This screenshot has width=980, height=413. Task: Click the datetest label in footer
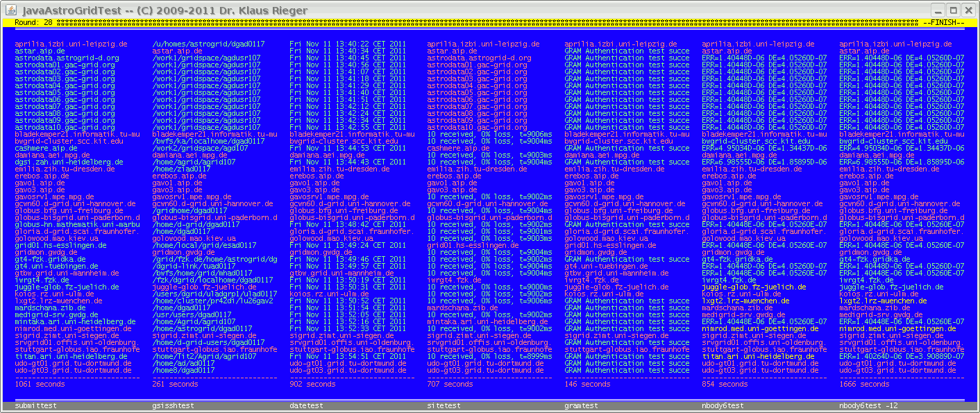pos(306,405)
